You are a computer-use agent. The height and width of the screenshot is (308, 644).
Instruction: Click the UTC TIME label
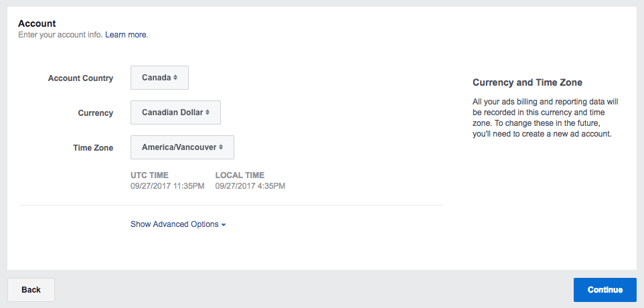tap(151, 175)
